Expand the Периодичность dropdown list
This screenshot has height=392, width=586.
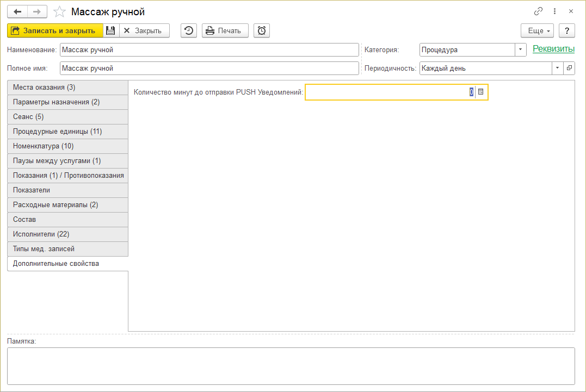tap(557, 68)
